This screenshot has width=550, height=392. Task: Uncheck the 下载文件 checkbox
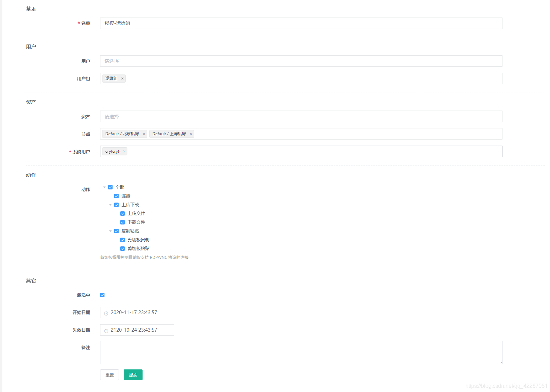point(122,222)
